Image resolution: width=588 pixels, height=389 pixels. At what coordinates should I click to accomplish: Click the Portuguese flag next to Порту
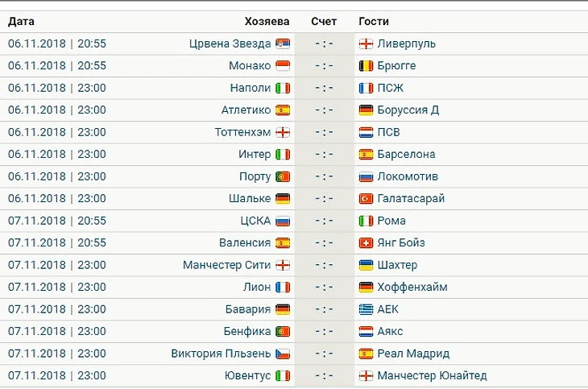pyautogui.click(x=283, y=176)
